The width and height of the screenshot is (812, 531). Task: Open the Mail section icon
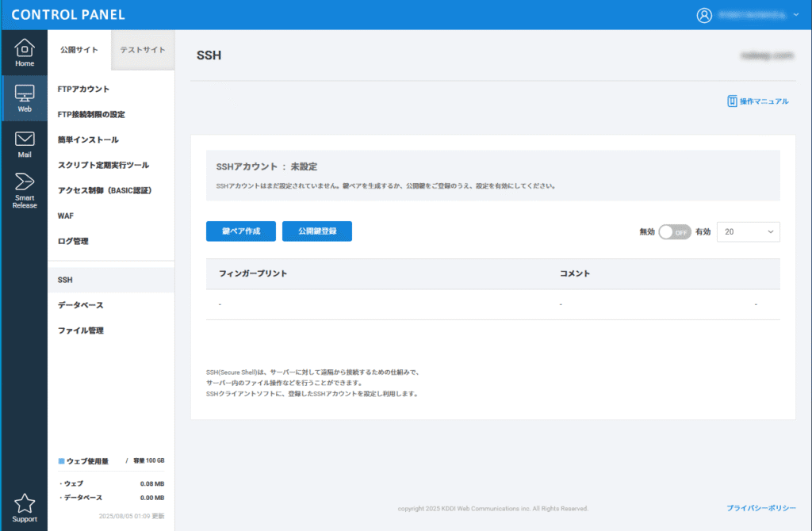point(25,144)
